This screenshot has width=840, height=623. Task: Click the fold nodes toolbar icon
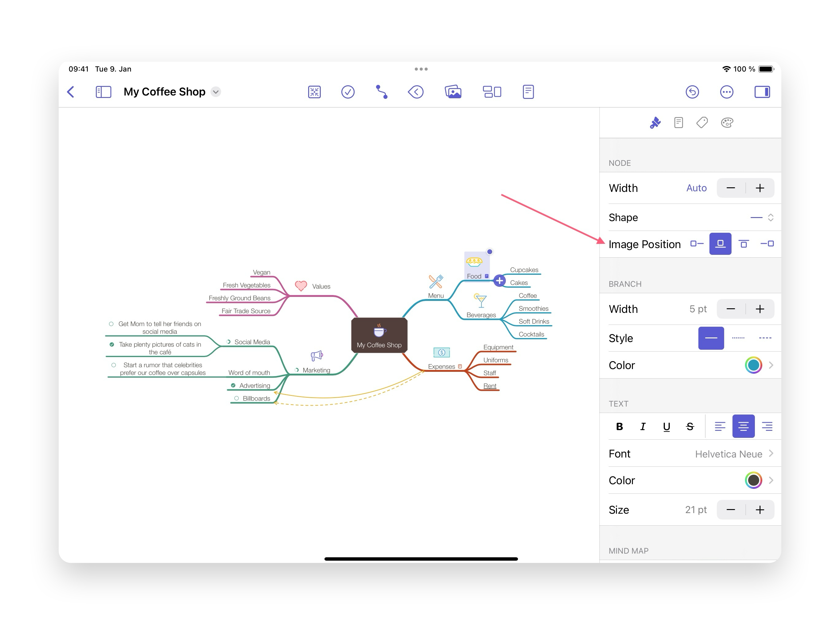(x=314, y=92)
